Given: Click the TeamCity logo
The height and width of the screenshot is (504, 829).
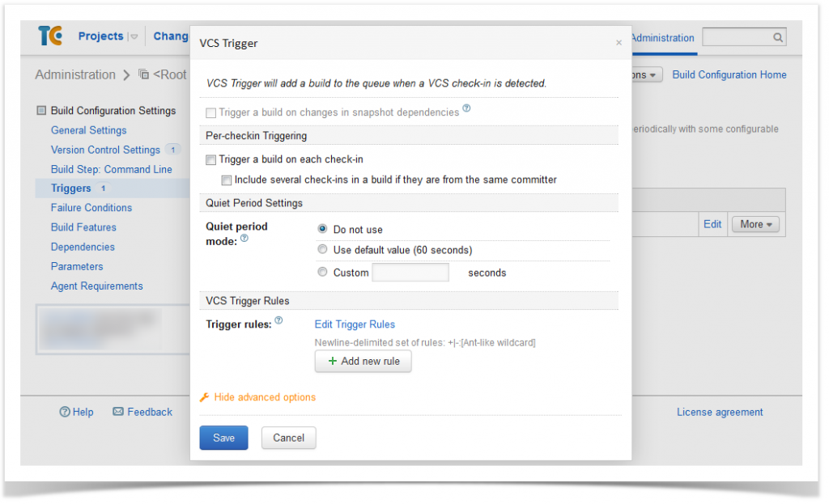Looking at the screenshot, I should 50,36.
